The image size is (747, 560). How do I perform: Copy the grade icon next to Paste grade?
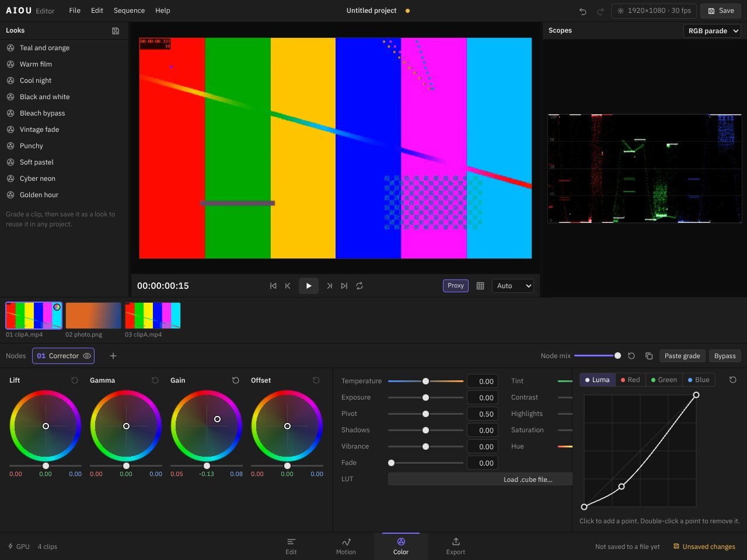(649, 356)
